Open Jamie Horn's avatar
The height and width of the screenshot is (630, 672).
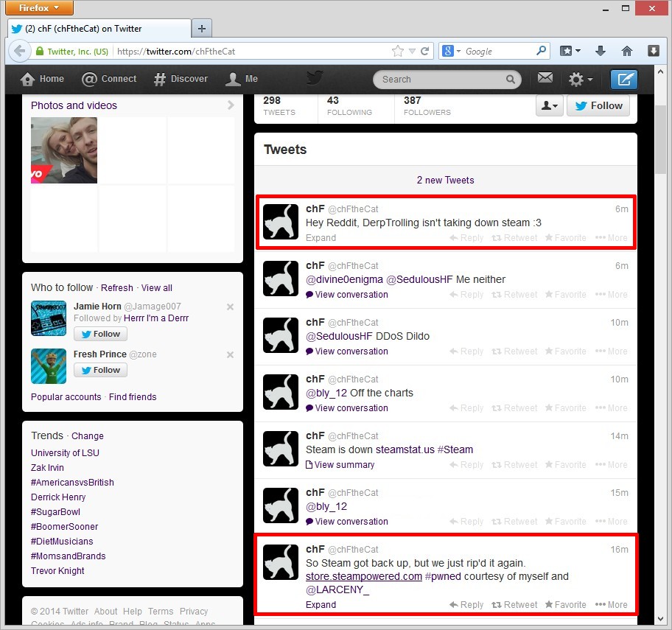(x=49, y=318)
